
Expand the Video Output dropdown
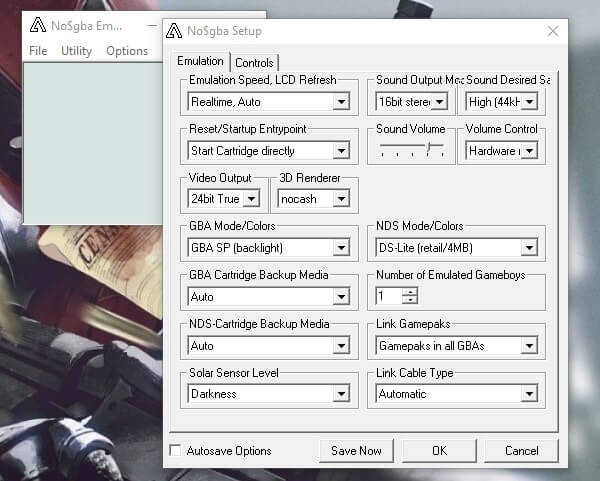(x=224, y=199)
